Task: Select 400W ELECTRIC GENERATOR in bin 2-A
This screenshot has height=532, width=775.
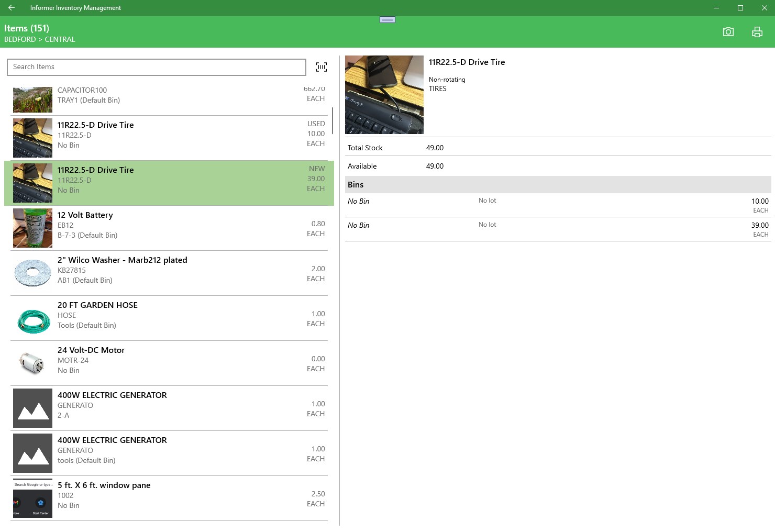Action: 169,408
